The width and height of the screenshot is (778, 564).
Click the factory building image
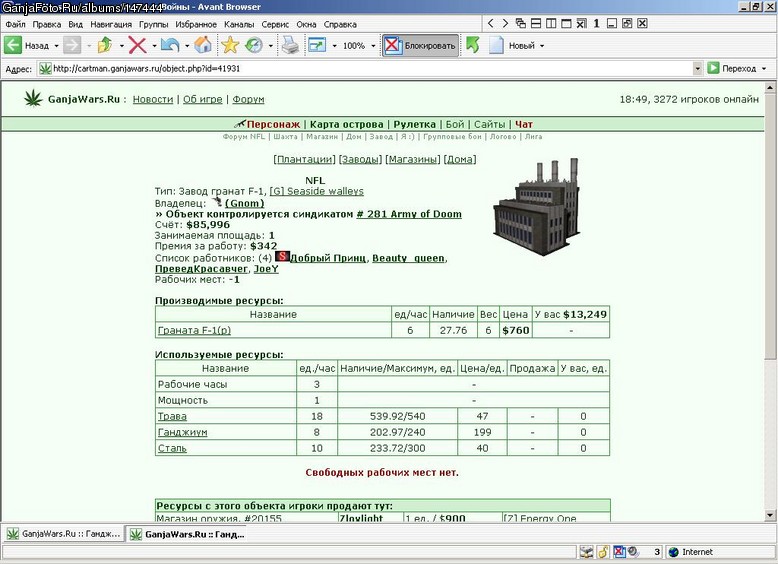[536, 206]
